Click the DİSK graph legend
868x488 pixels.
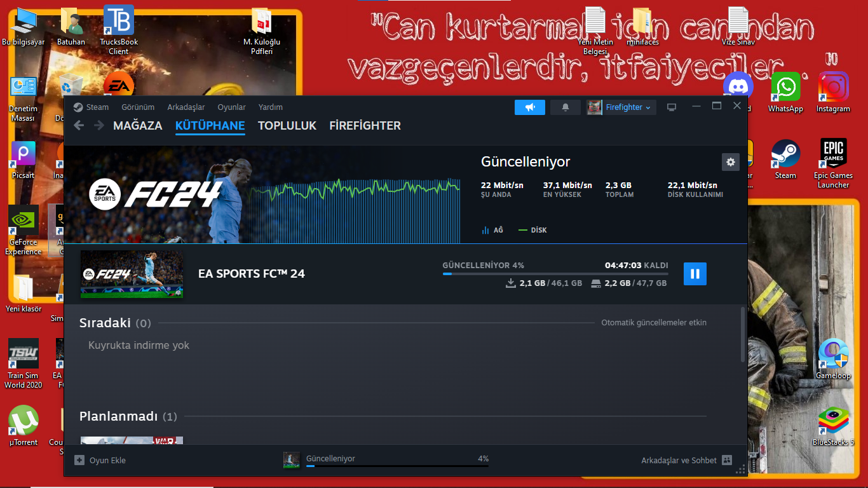pos(532,230)
